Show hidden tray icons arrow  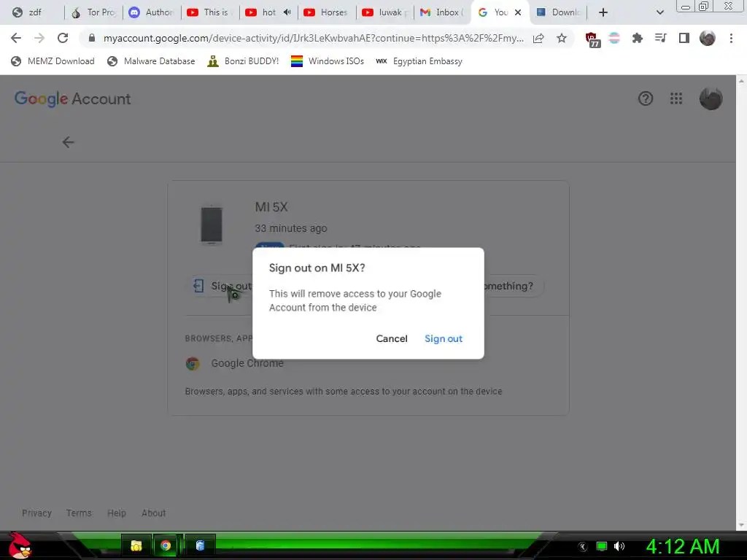coord(583,547)
